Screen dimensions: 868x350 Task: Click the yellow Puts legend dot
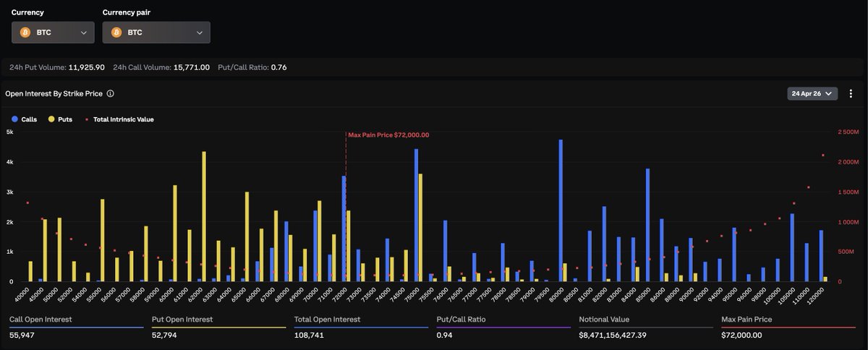point(51,119)
